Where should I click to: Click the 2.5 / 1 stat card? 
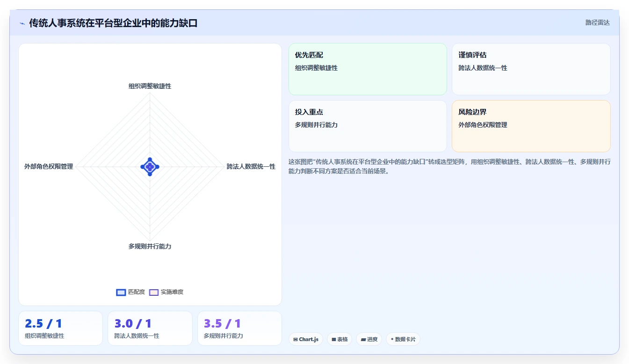point(60,328)
